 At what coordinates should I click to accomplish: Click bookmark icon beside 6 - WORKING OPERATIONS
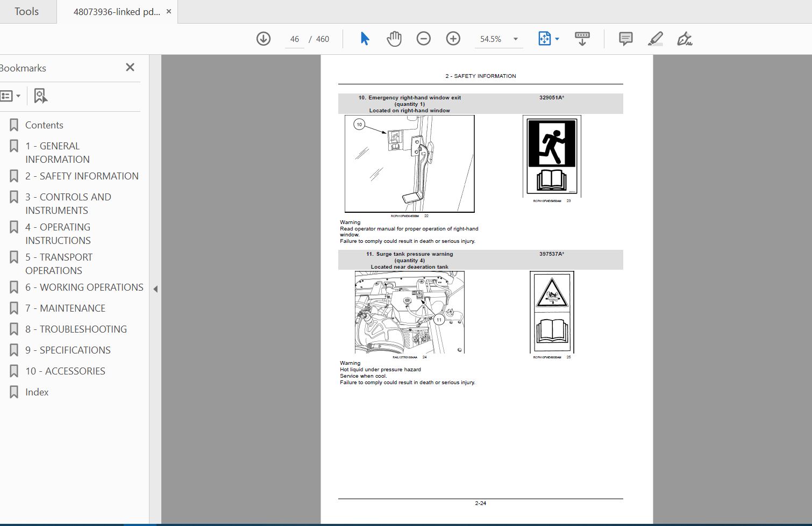pyautogui.click(x=14, y=287)
